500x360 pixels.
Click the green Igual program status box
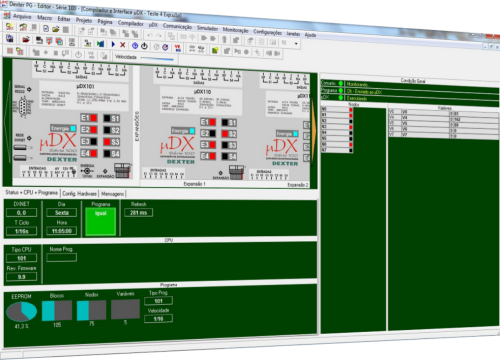click(x=101, y=221)
